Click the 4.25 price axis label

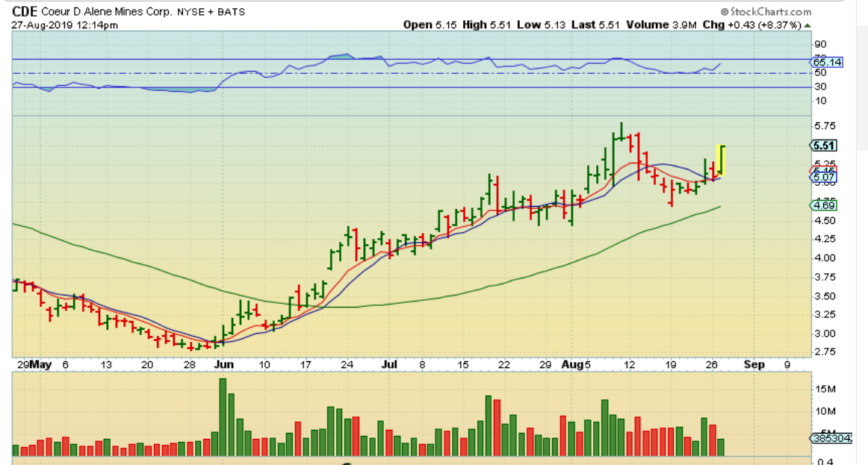click(x=825, y=239)
